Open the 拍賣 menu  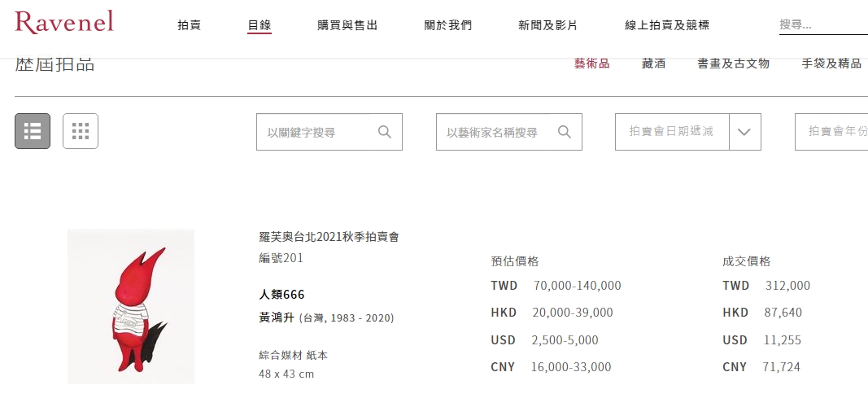pos(190,25)
